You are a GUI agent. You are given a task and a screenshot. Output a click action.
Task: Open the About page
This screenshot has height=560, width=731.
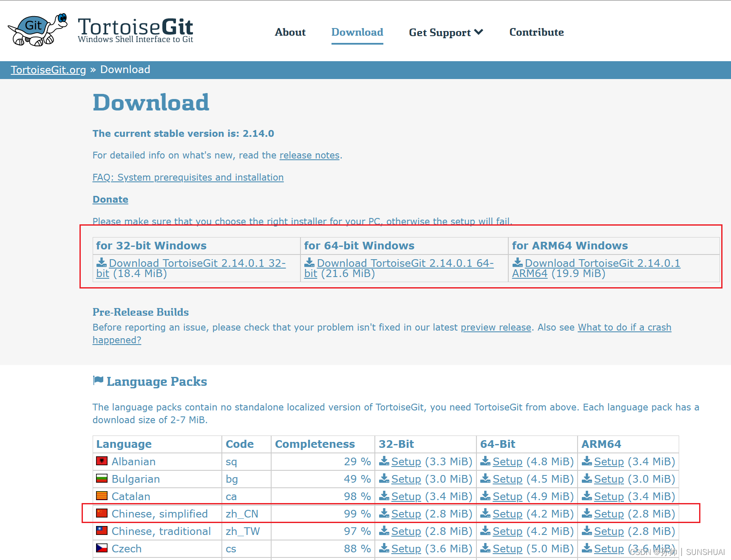click(x=290, y=32)
